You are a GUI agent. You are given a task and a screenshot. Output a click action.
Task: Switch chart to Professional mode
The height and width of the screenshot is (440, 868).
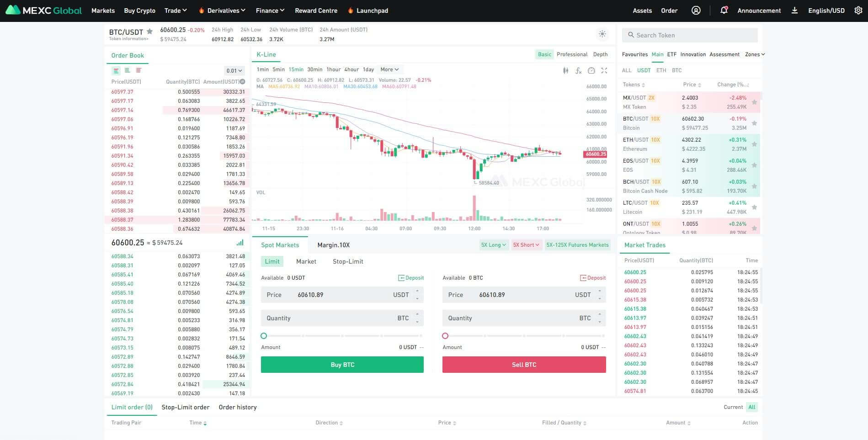pyautogui.click(x=572, y=54)
